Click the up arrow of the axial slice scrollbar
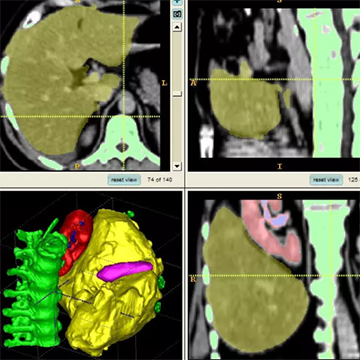 (x=177, y=27)
